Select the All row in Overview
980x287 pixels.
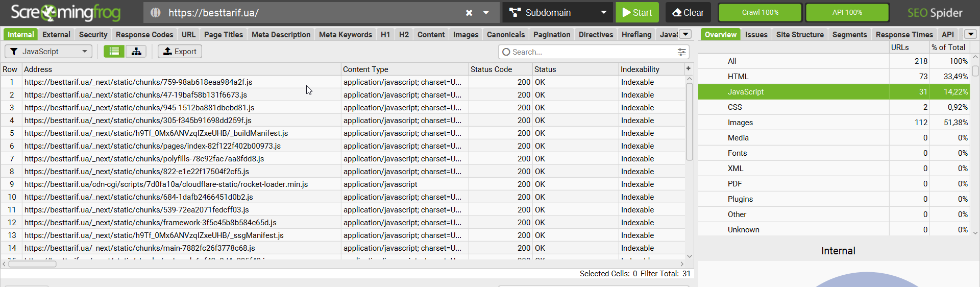834,61
